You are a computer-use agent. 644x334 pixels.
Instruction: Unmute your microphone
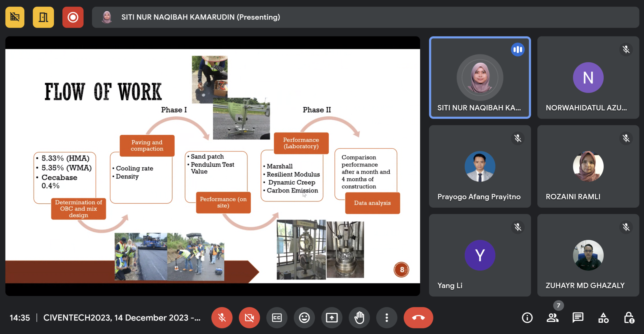[x=222, y=318]
